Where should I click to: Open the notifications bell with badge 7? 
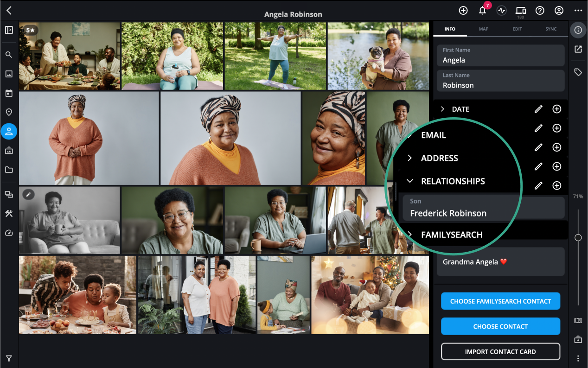click(482, 10)
